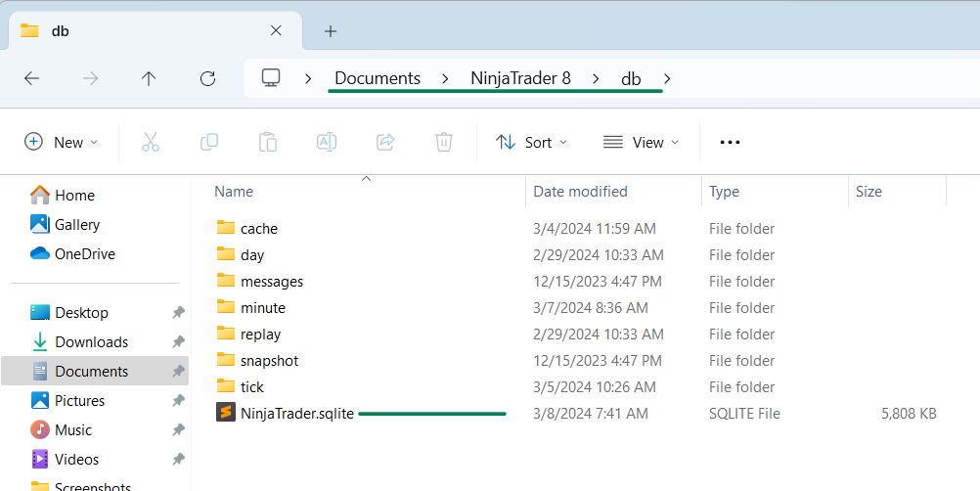Add a new tab
The image size is (980, 491).
[x=331, y=30]
